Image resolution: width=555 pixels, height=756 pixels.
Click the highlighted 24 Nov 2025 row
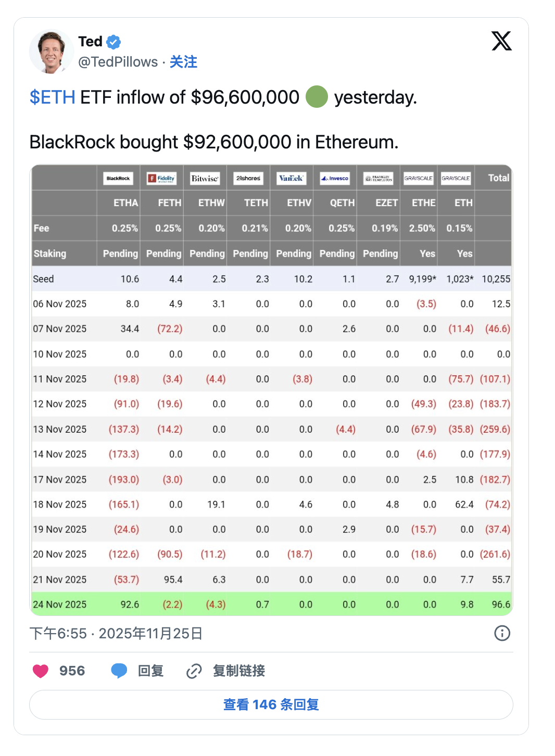click(271, 604)
